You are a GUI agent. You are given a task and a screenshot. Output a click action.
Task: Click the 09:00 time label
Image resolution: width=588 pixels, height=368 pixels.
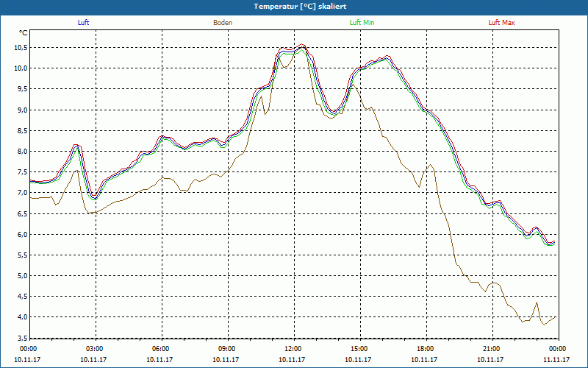tap(226, 349)
